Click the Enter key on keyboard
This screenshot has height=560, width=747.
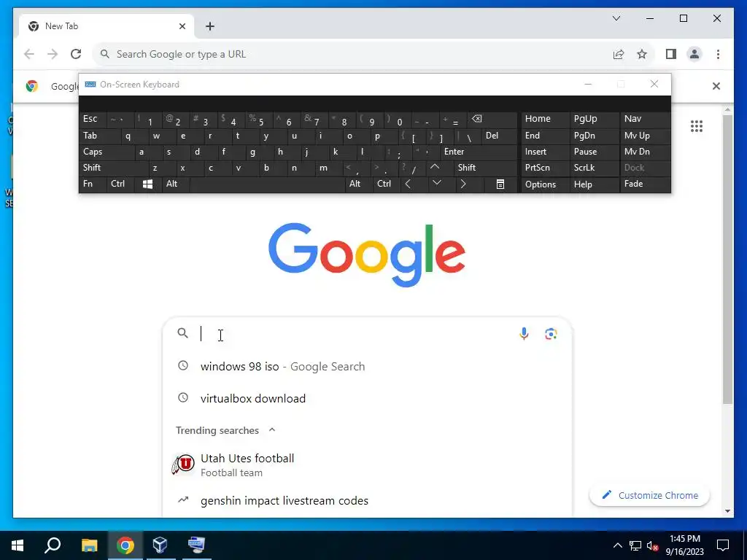479,152
